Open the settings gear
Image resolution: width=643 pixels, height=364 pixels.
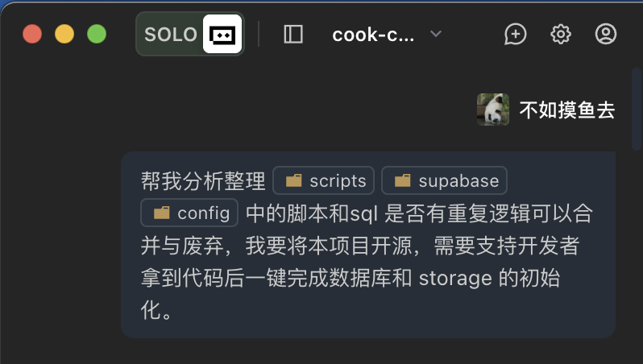(561, 34)
